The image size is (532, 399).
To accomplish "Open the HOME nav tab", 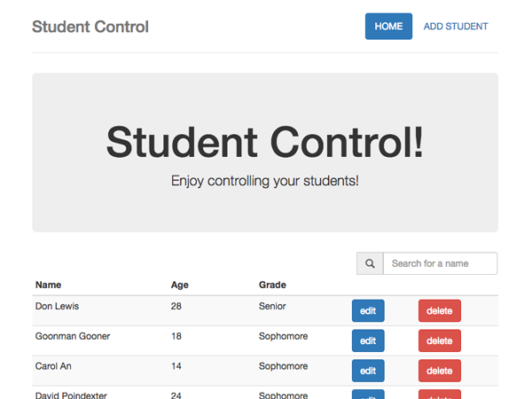I will click(x=388, y=27).
